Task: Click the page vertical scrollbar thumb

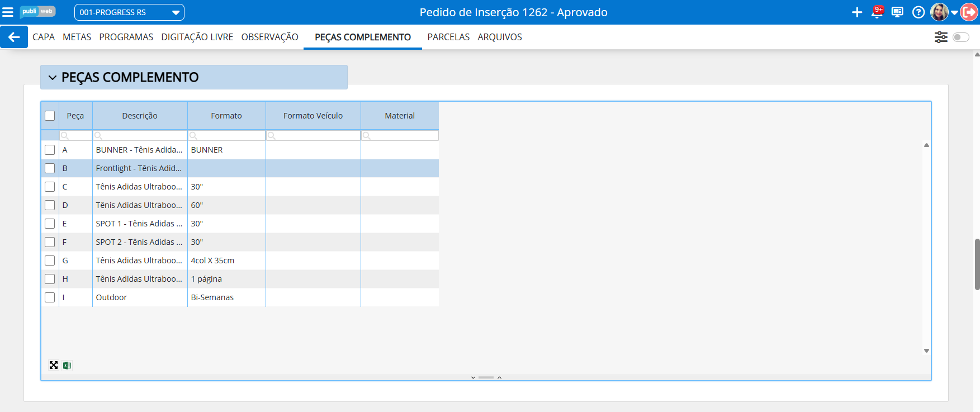Action: (977, 264)
